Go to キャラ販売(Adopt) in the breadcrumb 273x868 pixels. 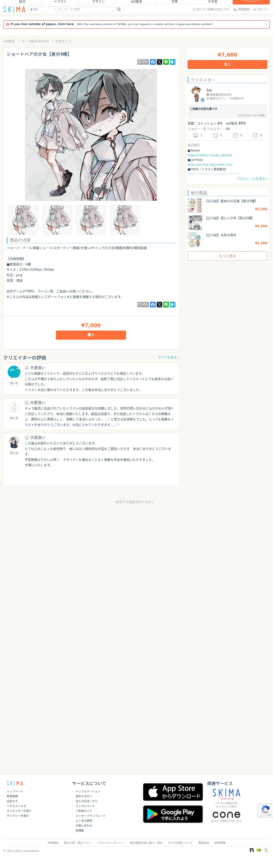coord(35,41)
